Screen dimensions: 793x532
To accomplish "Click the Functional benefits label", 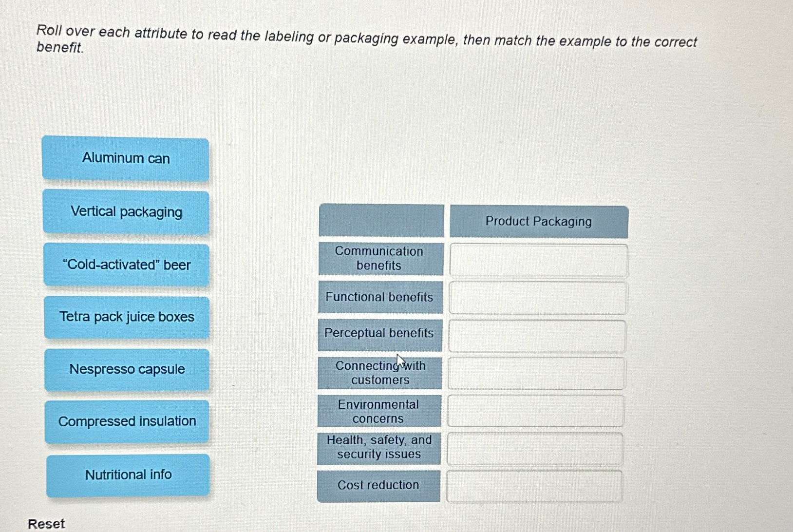I will 379,297.
